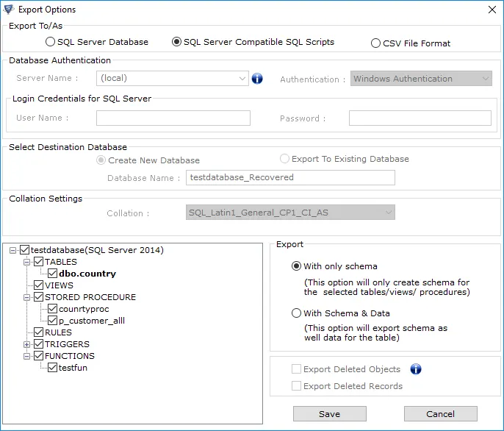504x431 pixels.
Task: Click the User Name input field
Action: (x=173, y=118)
